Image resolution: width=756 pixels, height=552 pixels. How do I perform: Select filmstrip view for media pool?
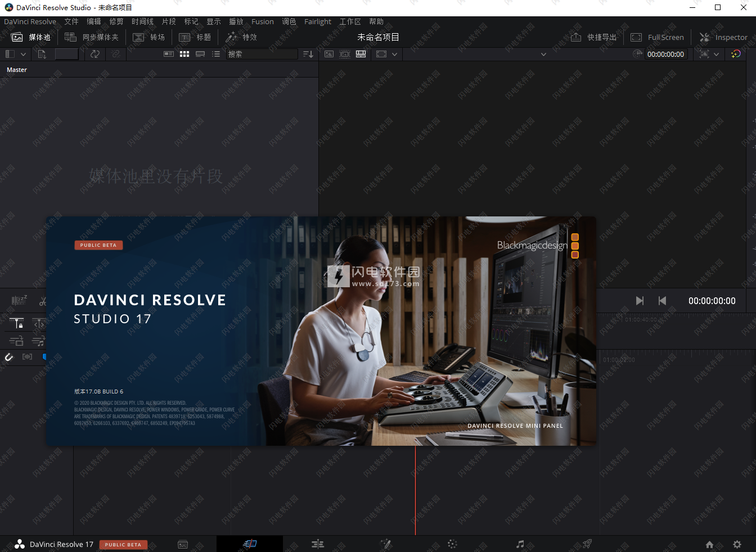coord(200,54)
